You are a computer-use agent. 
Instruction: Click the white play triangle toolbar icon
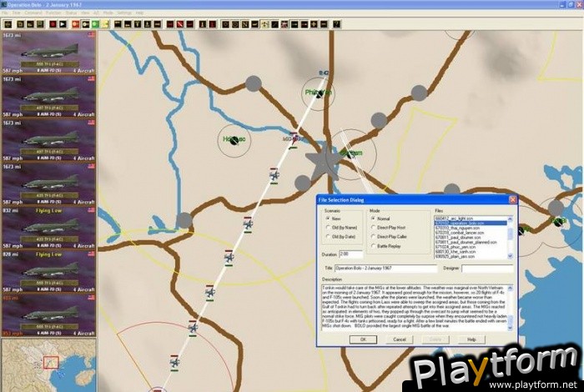tap(63, 24)
